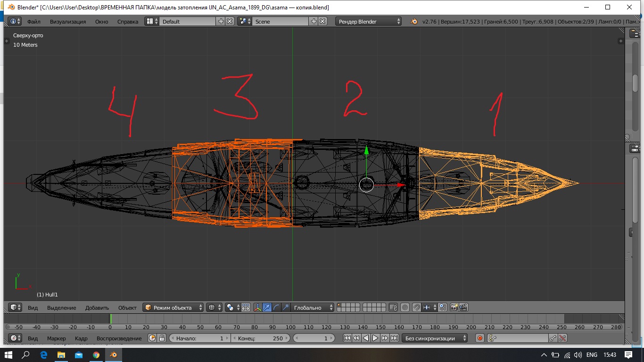Screen dimensions: 644x362
Task: Open the Добавить menu in the 3D view header
Action: pos(97,307)
